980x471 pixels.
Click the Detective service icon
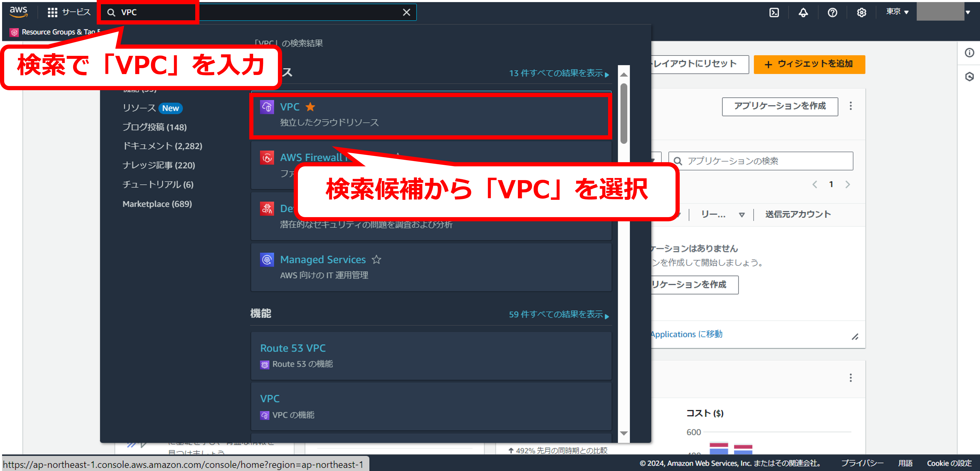point(267,208)
